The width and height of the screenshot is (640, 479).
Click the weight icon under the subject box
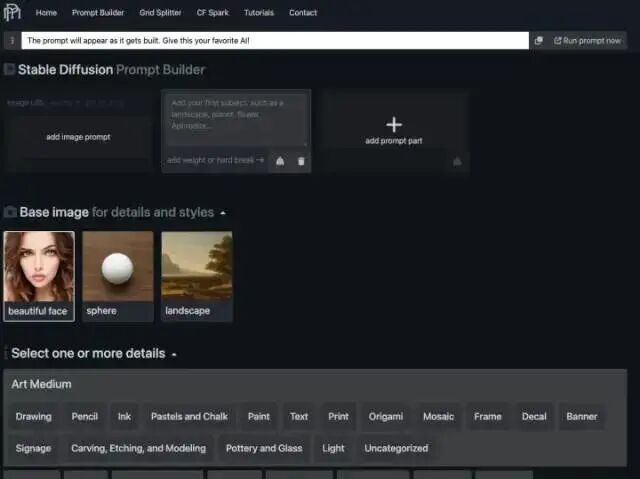pyautogui.click(x=280, y=162)
